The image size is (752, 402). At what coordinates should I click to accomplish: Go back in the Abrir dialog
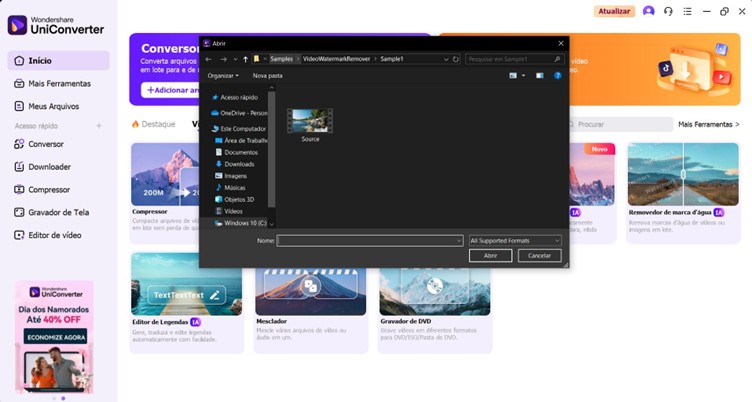[208, 59]
